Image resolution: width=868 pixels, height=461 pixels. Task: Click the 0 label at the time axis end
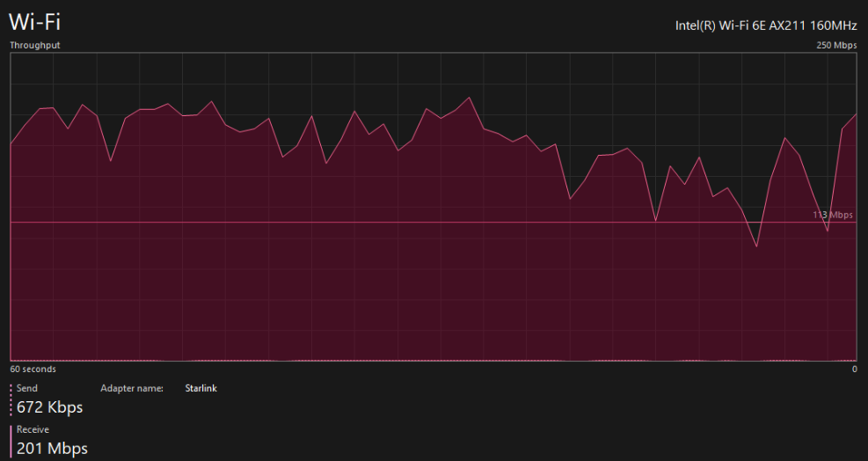coord(854,370)
